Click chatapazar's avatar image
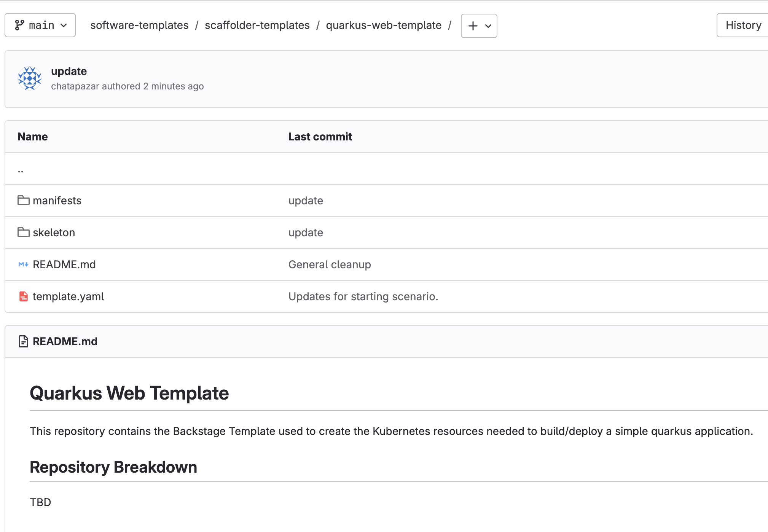Image resolution: width=768 pixels, height=532 pixels. pyautogui.click(x=30, y=78)
